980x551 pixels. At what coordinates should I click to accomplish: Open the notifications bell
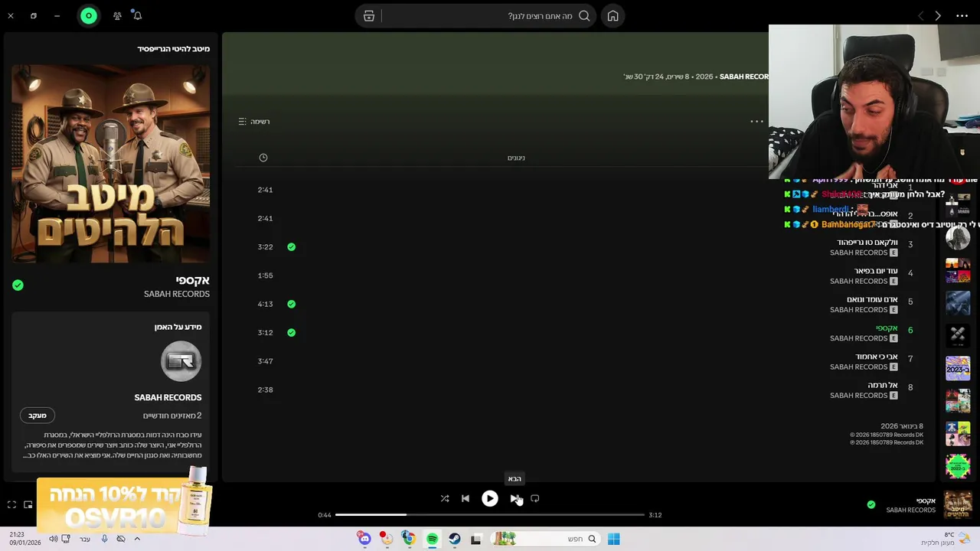(137, 15)
